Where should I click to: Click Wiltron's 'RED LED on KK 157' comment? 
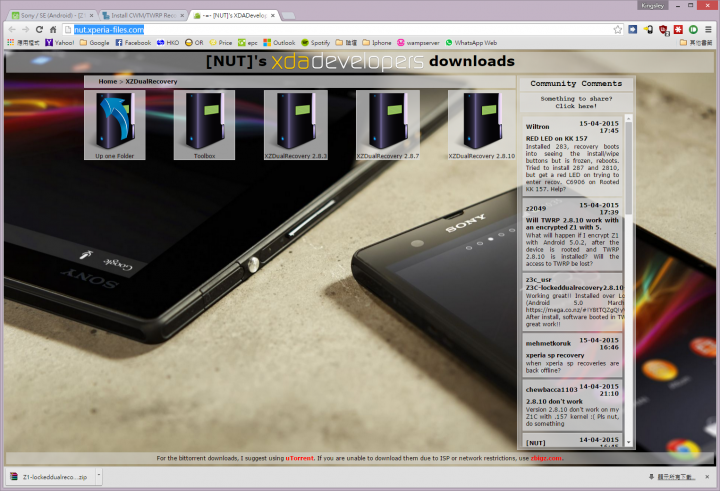[572, 156]
